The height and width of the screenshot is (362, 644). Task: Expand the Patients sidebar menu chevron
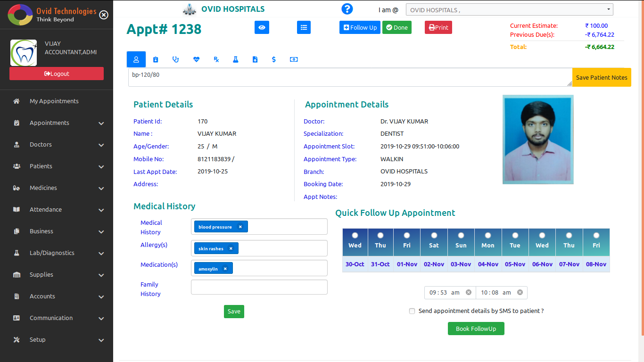[101, 167]
